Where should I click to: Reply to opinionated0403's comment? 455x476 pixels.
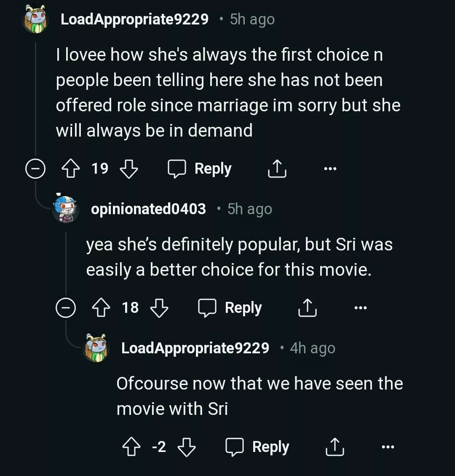point(230,308)
